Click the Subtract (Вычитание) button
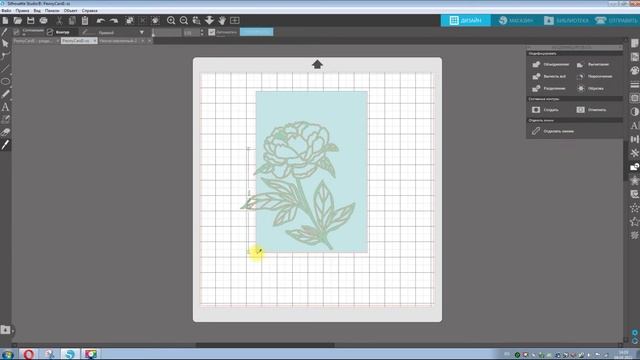Screen dimensions: 640x360 coord(593,64)
